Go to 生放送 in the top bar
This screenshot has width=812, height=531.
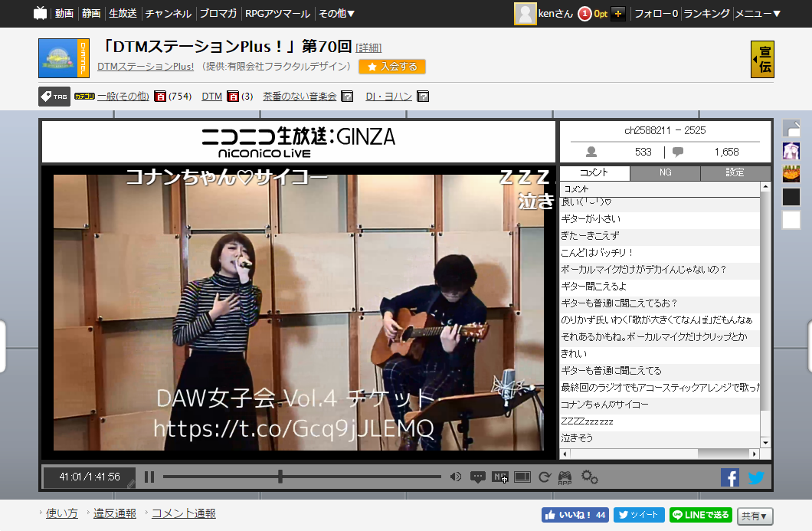tap(123, 14)
